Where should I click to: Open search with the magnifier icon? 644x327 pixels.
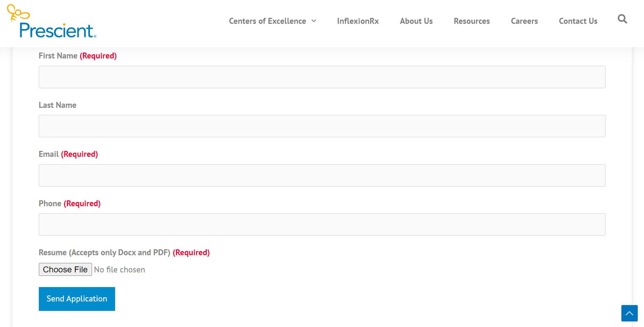(x=622, y=19)
